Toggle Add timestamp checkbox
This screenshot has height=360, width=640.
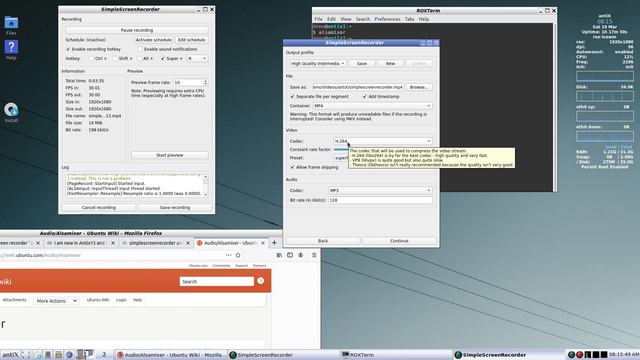click(364, 97)
